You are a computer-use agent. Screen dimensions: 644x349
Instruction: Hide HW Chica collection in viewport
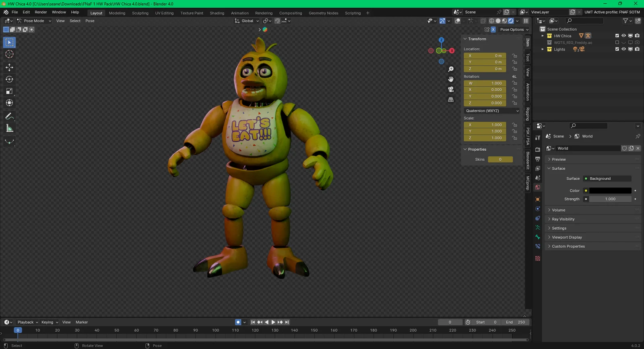pos(624,36)
